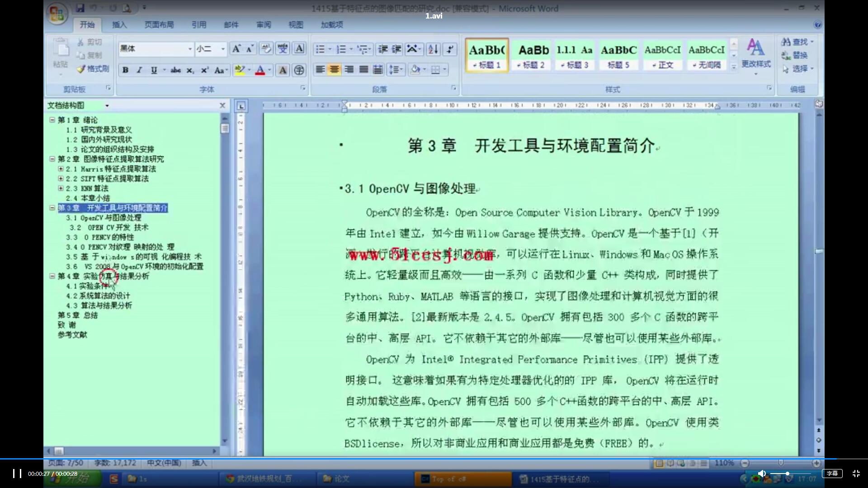Collapse the Chapter 4 tree node
This screenshot has width=868, height=488.
52,276
